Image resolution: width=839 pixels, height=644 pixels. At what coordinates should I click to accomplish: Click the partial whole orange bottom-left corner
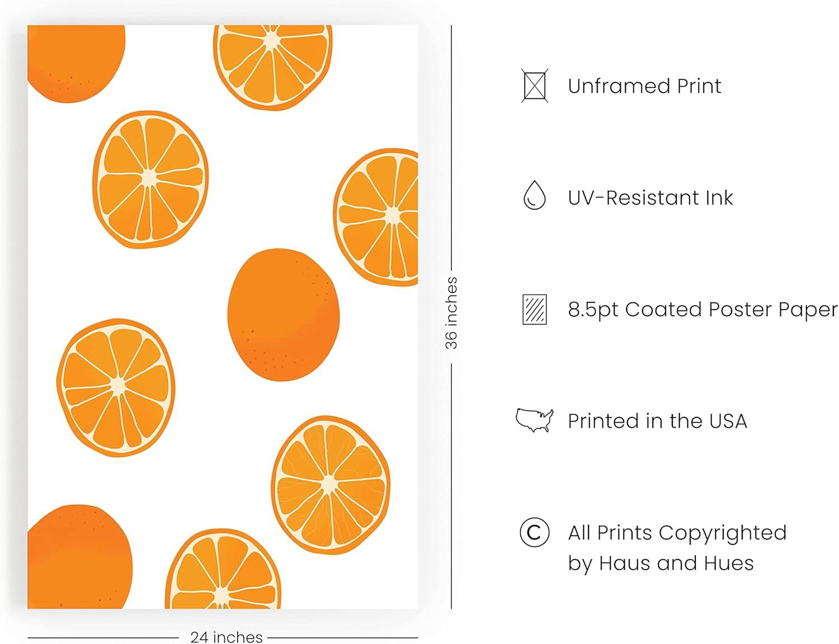(x=80, y=557)
